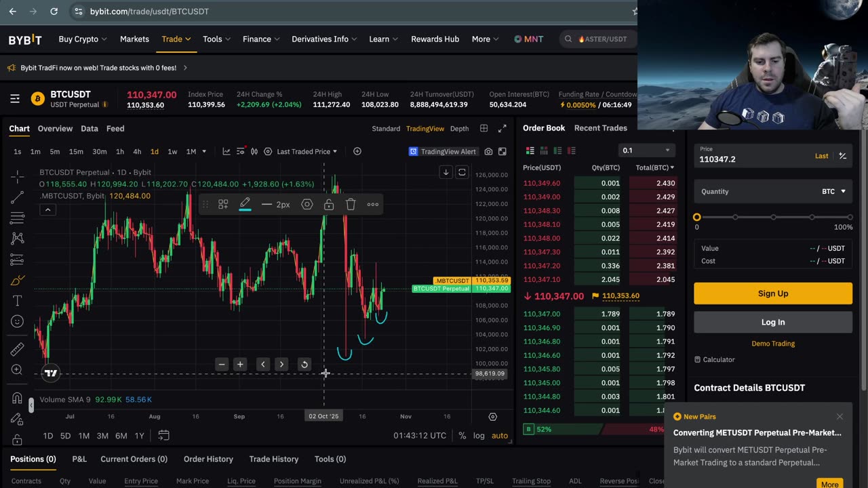Delete the selected drawing

351,204
